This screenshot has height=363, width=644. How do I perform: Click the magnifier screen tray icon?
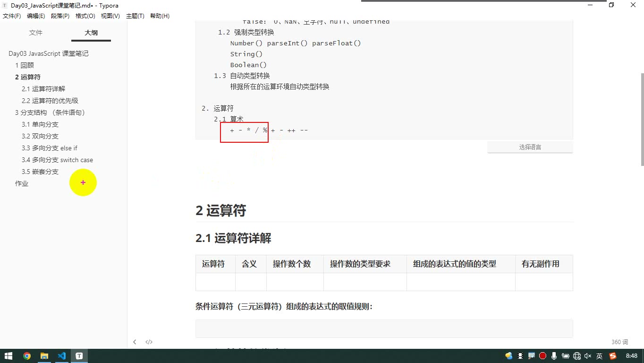click(532, 356)
